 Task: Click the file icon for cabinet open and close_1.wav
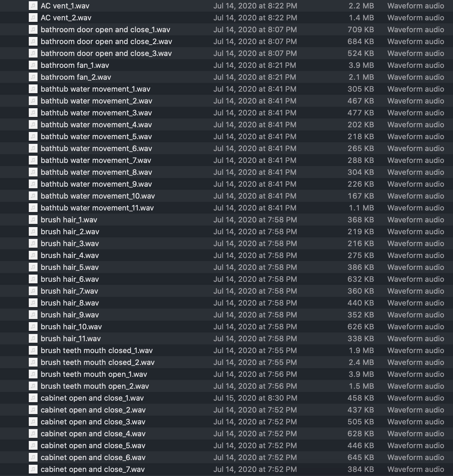point(33,398)
